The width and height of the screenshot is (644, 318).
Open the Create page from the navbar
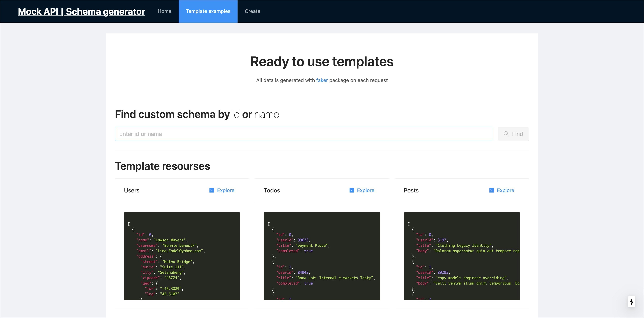pos(252,11)
